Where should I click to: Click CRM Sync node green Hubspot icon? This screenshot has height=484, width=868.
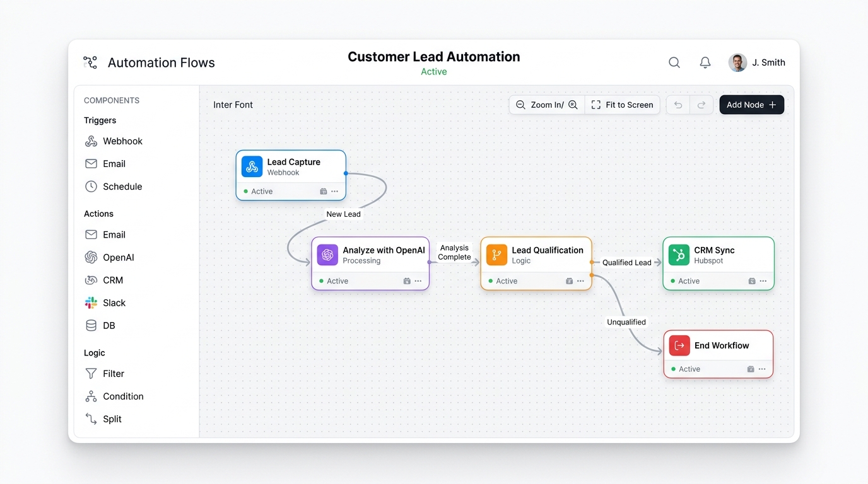click(x=679, y=255)
